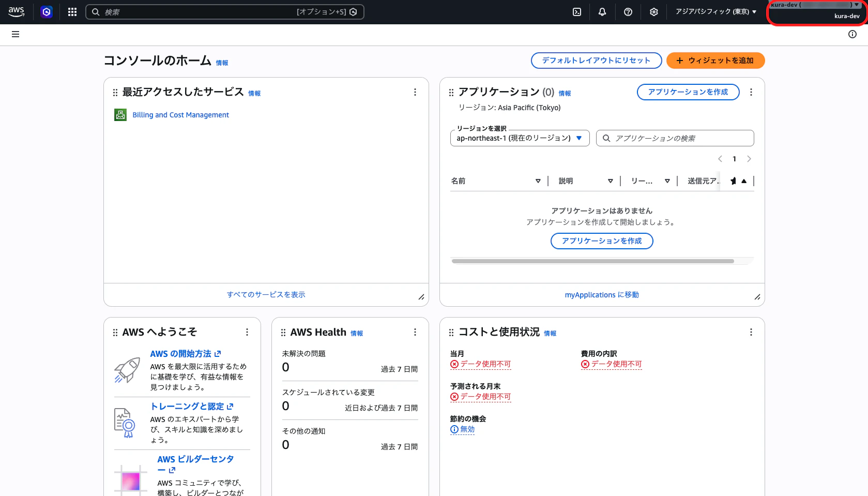Click the rocket icon in AWS へようこそ
868x496 pixels.
[127, 370]
